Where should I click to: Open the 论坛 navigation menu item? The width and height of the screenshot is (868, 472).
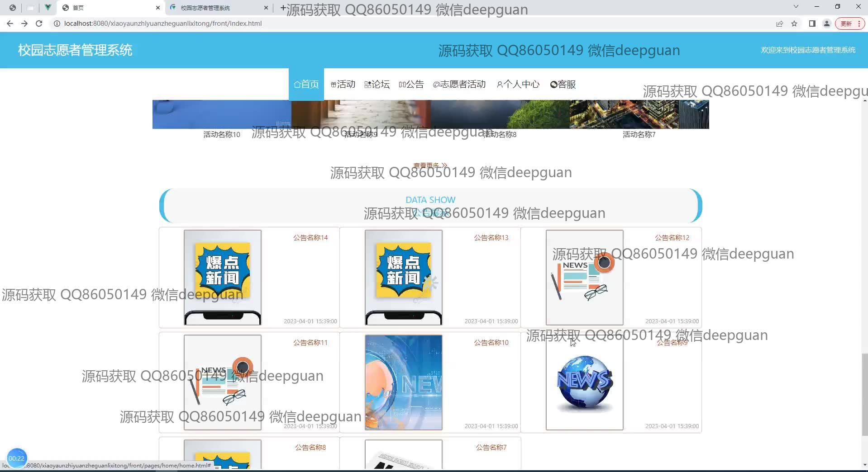tap(377, 84)
